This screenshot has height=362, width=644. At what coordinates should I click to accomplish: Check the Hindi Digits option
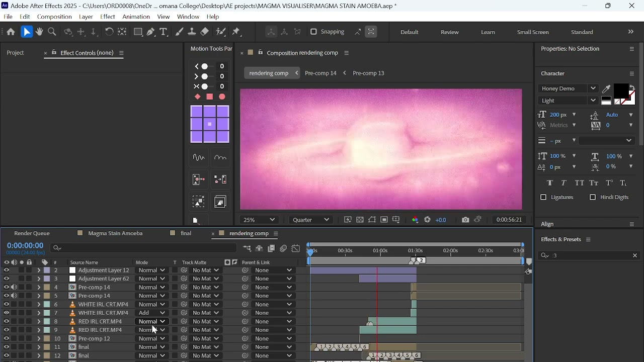(593, 198)
